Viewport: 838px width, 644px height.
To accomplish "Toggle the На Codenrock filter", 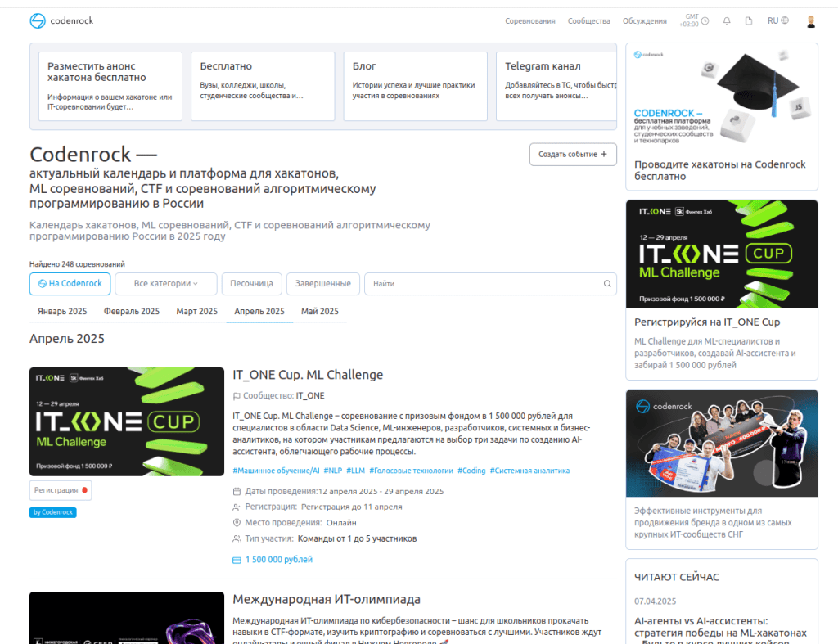I will (x=70, y=284).
